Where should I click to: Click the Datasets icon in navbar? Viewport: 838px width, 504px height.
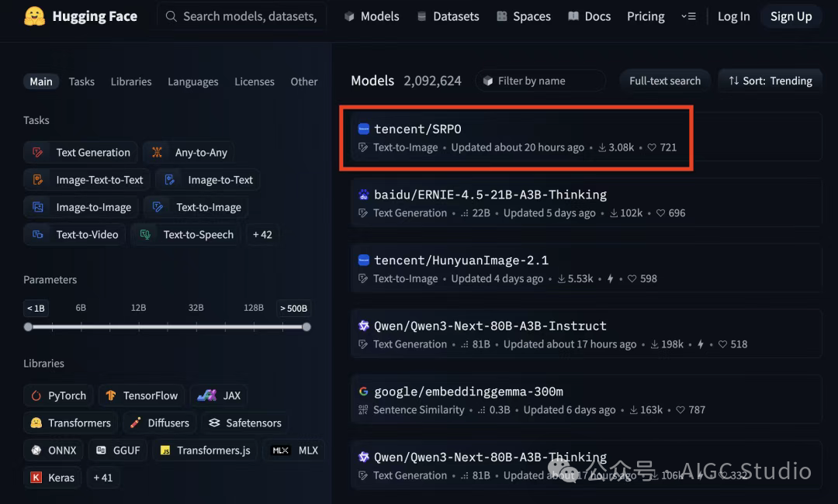pyautogui.click(x=421, y=16)
